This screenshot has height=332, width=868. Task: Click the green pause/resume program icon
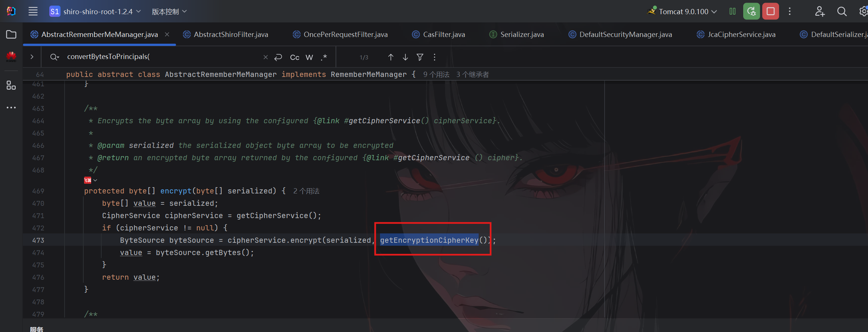coord(732,11)
